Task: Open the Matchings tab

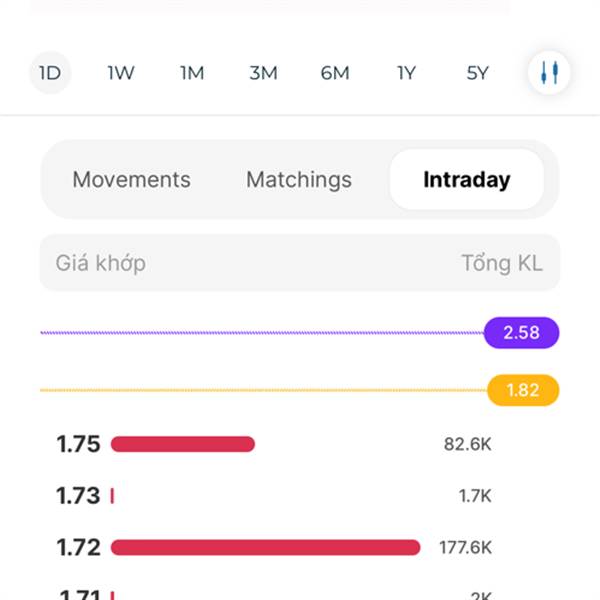Action: [x=299, y=179]
